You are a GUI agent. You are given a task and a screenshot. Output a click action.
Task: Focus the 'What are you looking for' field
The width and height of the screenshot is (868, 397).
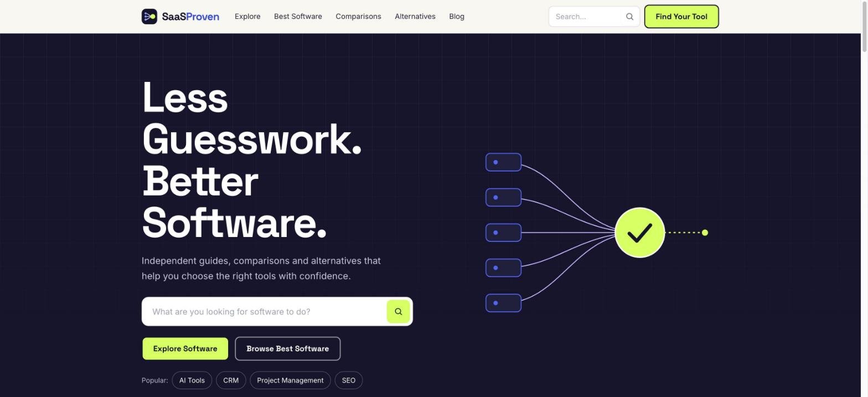click(265, 312)
